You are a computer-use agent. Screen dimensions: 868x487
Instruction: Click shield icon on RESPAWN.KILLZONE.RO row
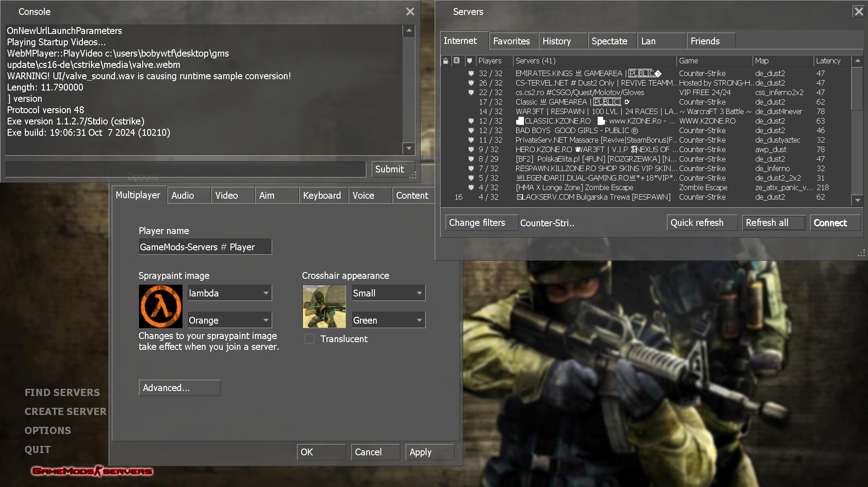[471, 168]
